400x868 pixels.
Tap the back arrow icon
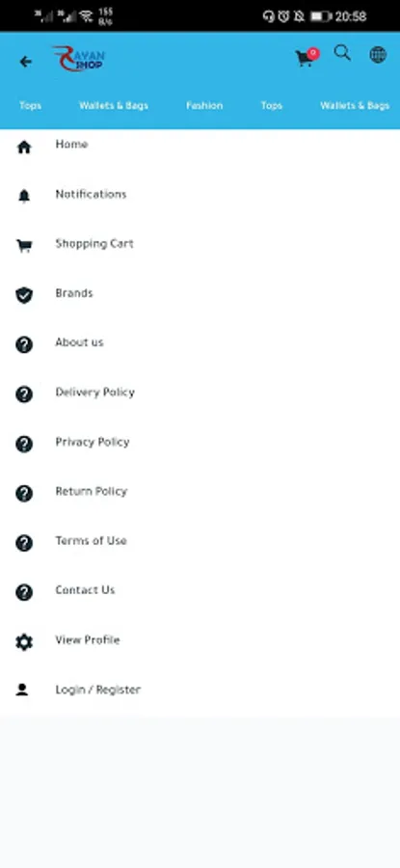(x=25, y=62)
